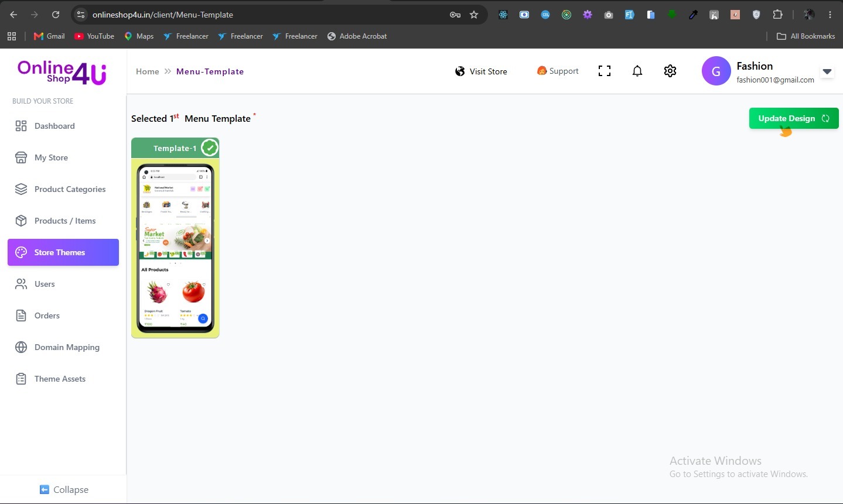The width and height of the screenshot is (843, 504).
Task: Bookmark this page with star icon
Action: click(474, 15)
